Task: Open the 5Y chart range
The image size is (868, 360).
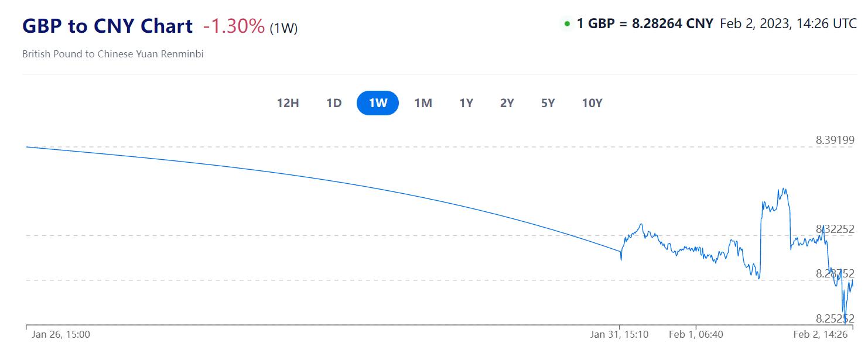Action: tap(548, 103)
